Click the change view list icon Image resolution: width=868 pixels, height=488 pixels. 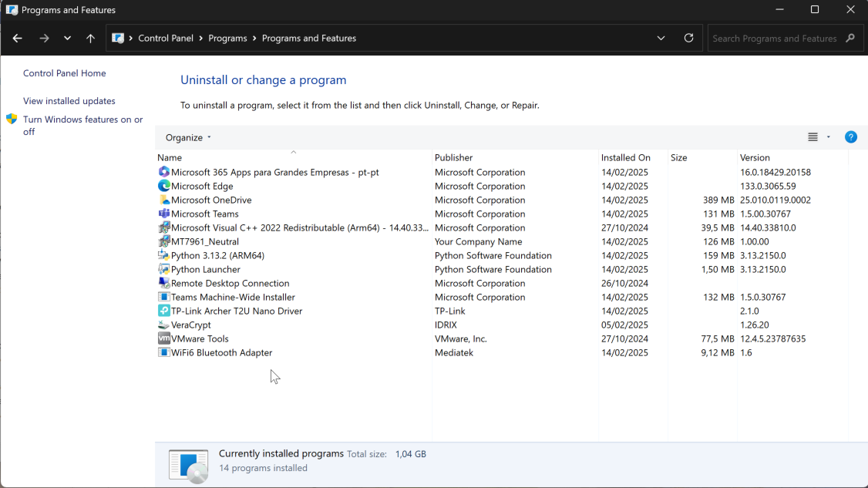(812, 136)
